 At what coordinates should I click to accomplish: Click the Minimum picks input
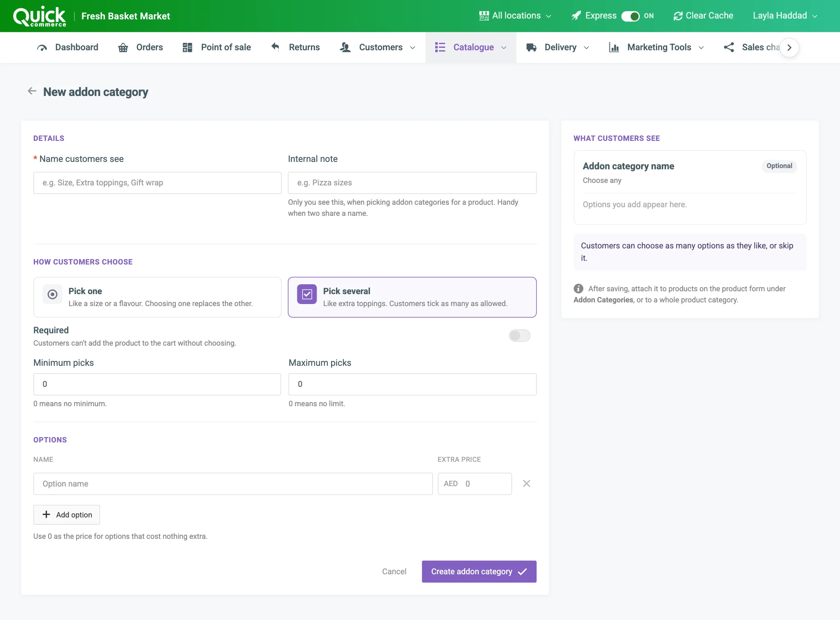(x=157, y=384)
